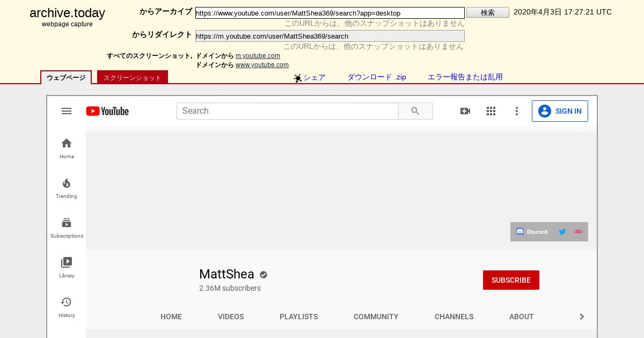The height and width of the screenshot is (338, 644).
Task: Expand more channel tabs with right chevron
Action: (582, 317)
